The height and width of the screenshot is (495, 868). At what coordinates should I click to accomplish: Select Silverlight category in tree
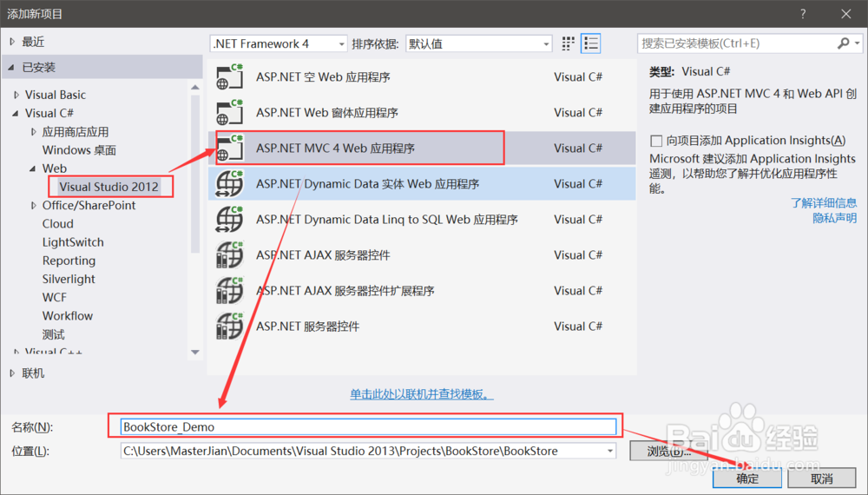point(69,279)
